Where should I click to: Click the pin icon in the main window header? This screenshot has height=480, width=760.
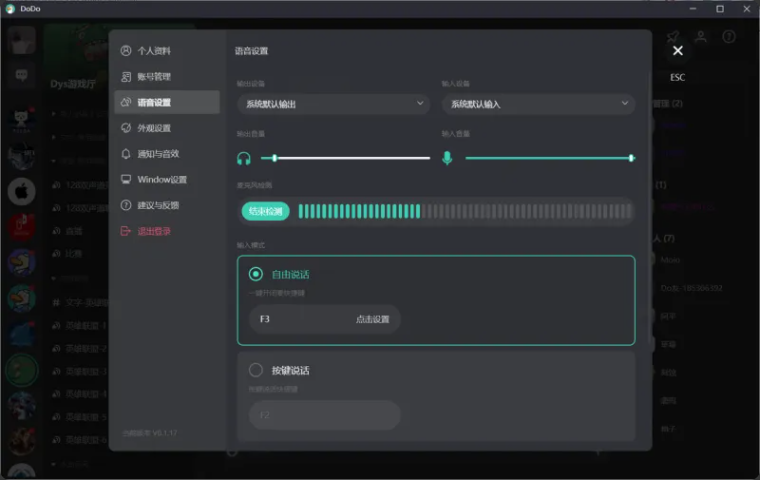(x=673, y=37)
